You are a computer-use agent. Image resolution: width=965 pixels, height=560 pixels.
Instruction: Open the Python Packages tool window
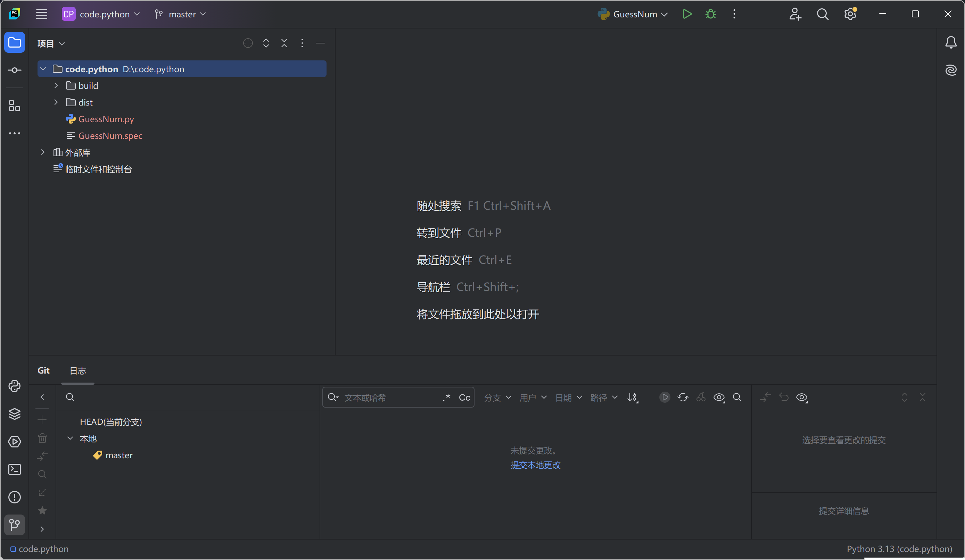pos(15,414)
